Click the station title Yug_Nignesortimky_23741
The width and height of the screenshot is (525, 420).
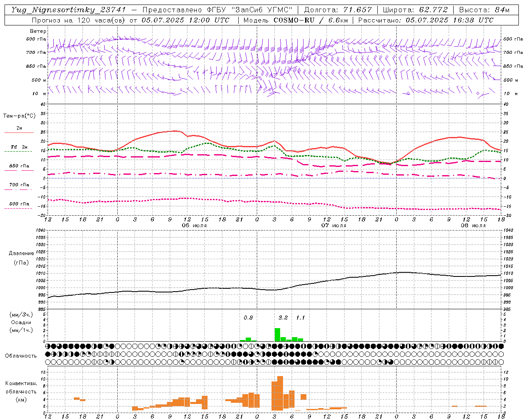pos(68,10)
